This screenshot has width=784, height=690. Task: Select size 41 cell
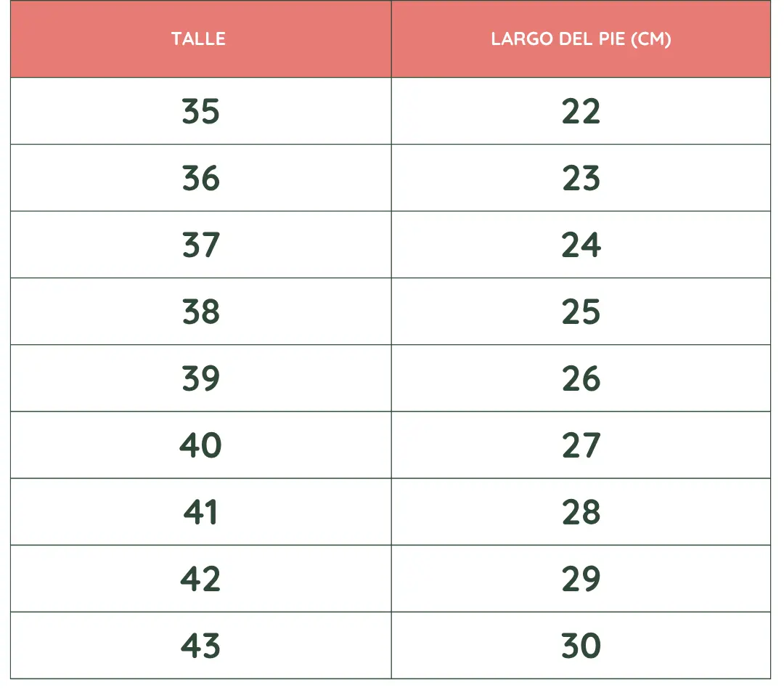tap(200, 512)
